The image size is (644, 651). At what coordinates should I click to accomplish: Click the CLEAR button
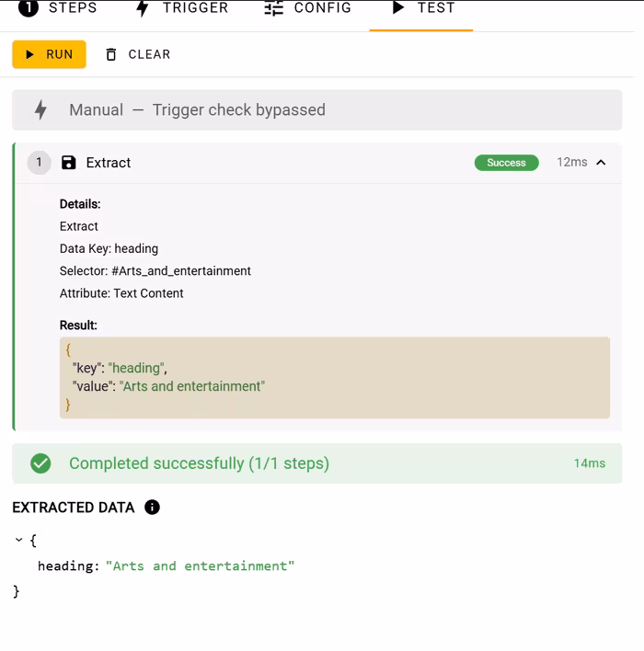(x=138, y=54)
